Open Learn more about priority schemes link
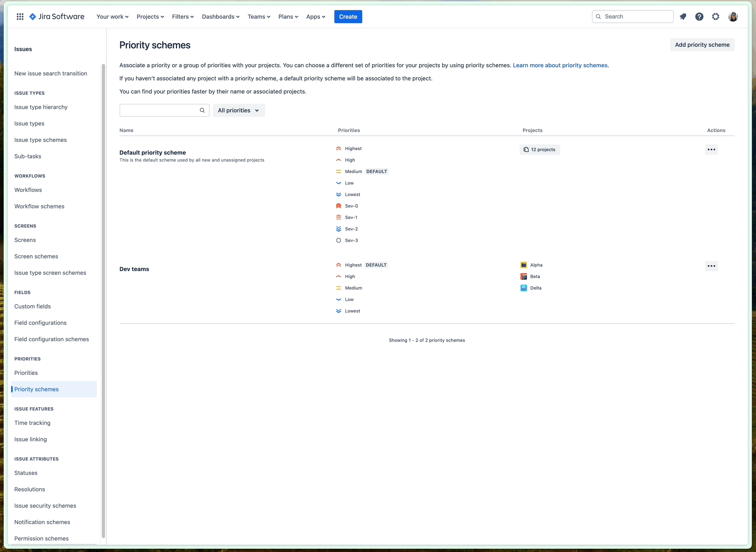Screen dimensions: 756x552 [561, 65]
